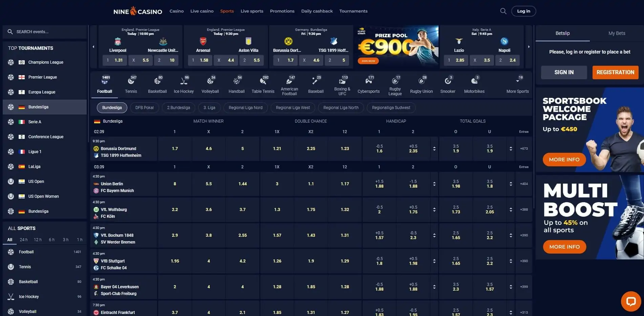Enable the All sports filter

coord(9,239)
